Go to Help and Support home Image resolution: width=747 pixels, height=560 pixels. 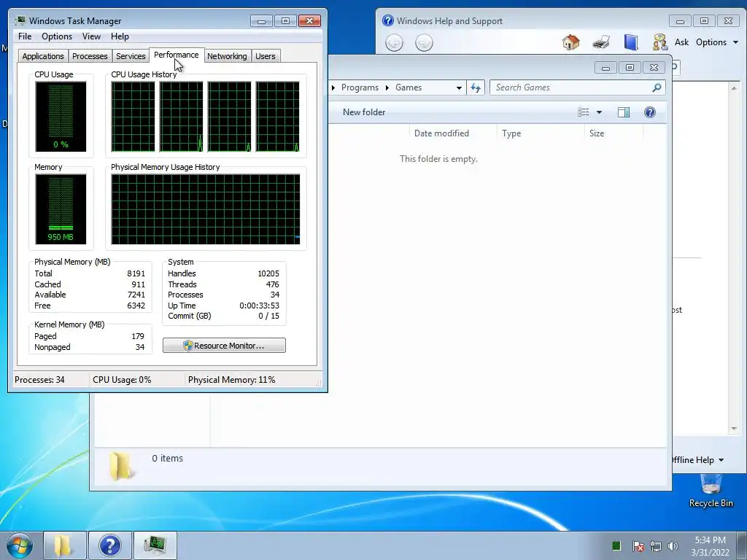(570, 42)
